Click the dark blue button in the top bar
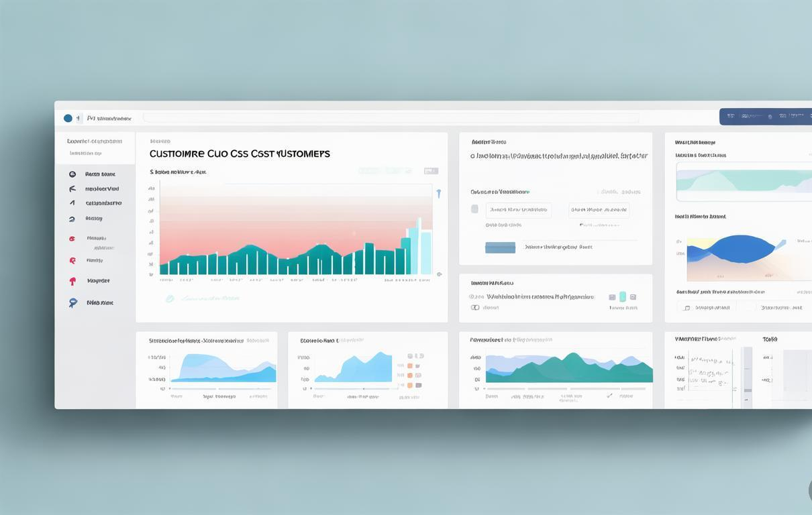The height and width of the screenshot is (515, 812). pyautogui.click(x=766, y=117)
